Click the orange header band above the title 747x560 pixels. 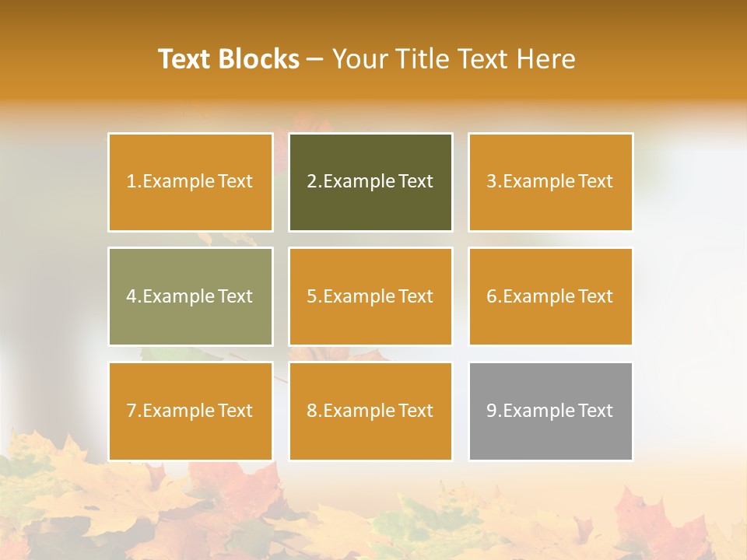click(x=373, y=17)
